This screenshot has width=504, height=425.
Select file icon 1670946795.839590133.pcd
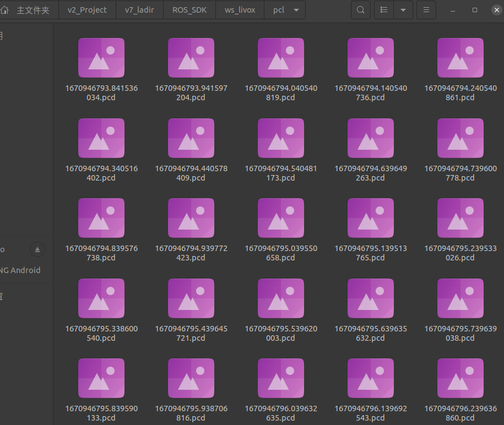[101, 378]
